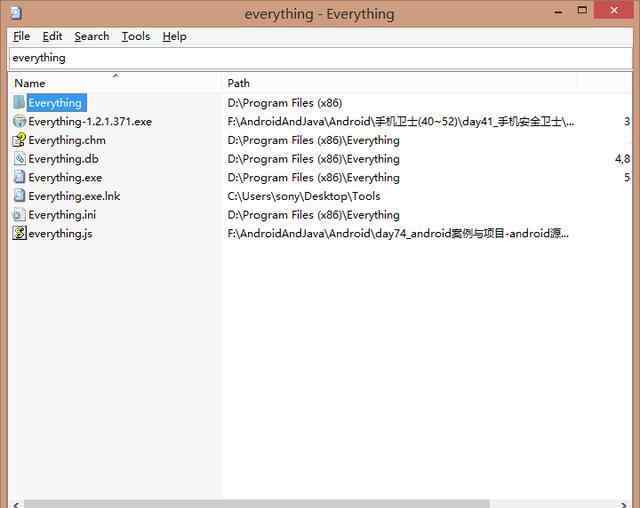Open the Help menu

pyautogui.click(x=174, y=36)
